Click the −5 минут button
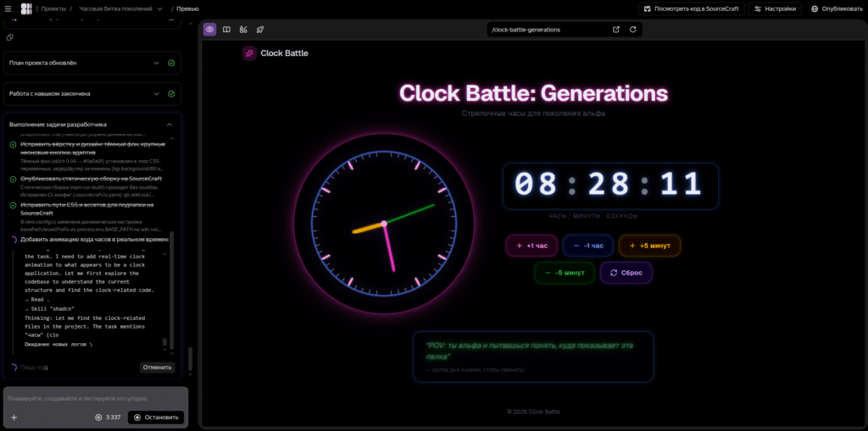 (564, 273)
